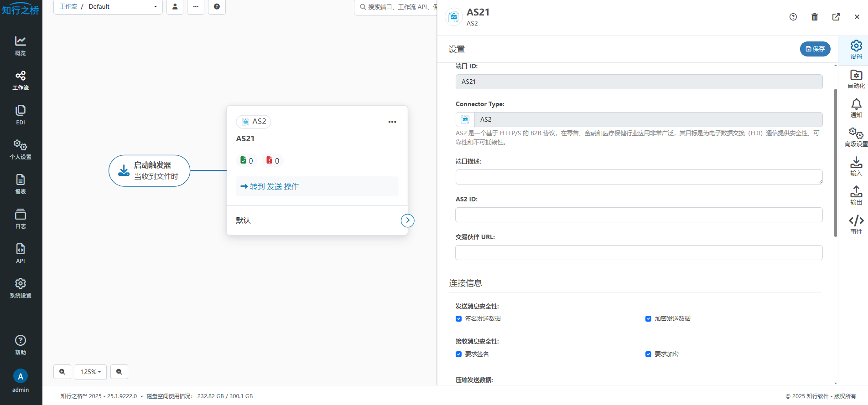
Task: Zoom in on the workflow canvas
Action: [62, 372]
